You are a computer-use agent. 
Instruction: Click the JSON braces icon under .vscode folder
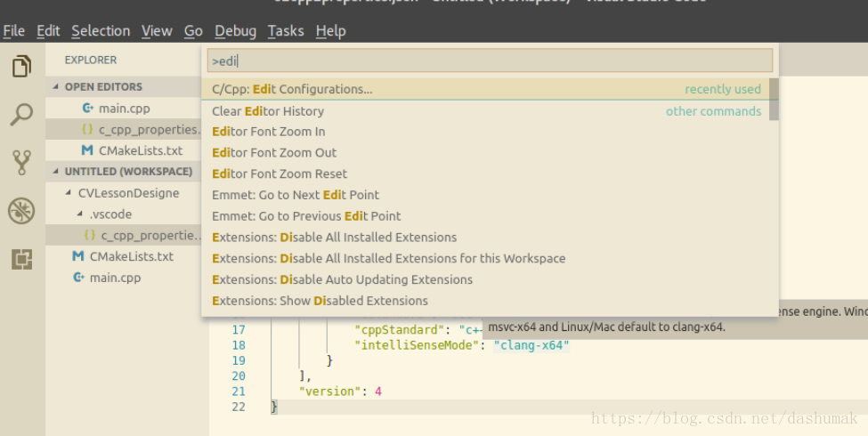90,235
